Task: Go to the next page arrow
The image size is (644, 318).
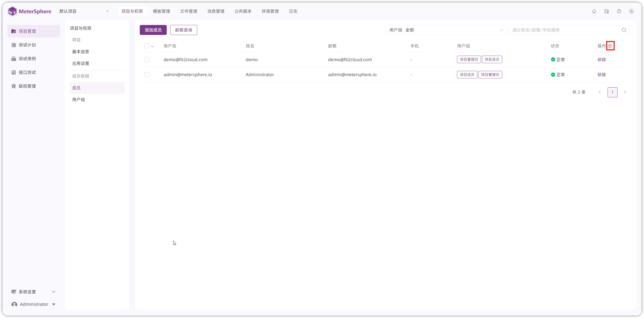Action: 625,92
